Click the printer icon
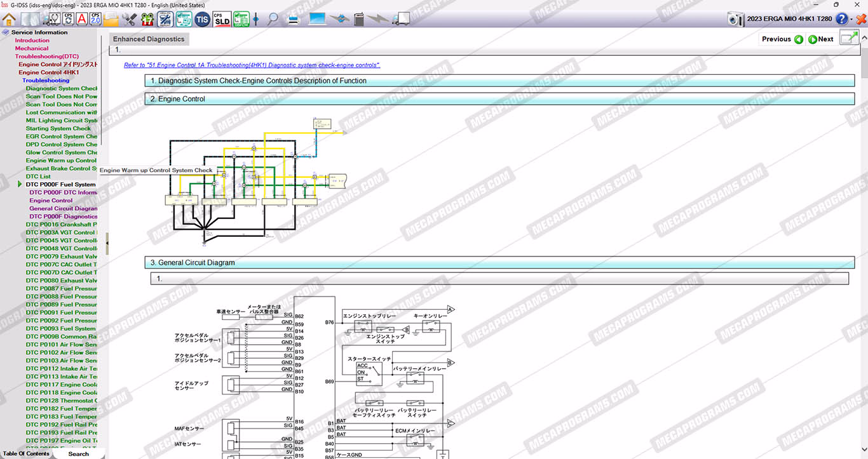868x459 pixels. pos(293,19)
